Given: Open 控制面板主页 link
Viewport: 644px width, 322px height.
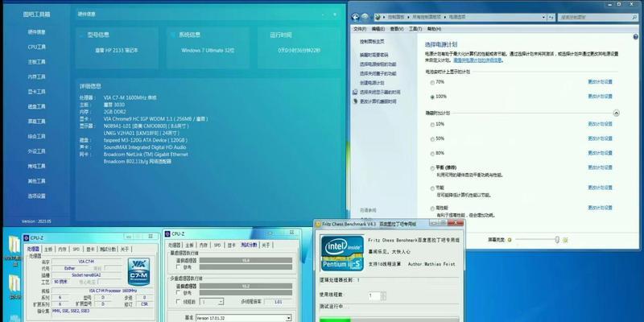Looking at the screenshot, I should (x=372, y=42).
